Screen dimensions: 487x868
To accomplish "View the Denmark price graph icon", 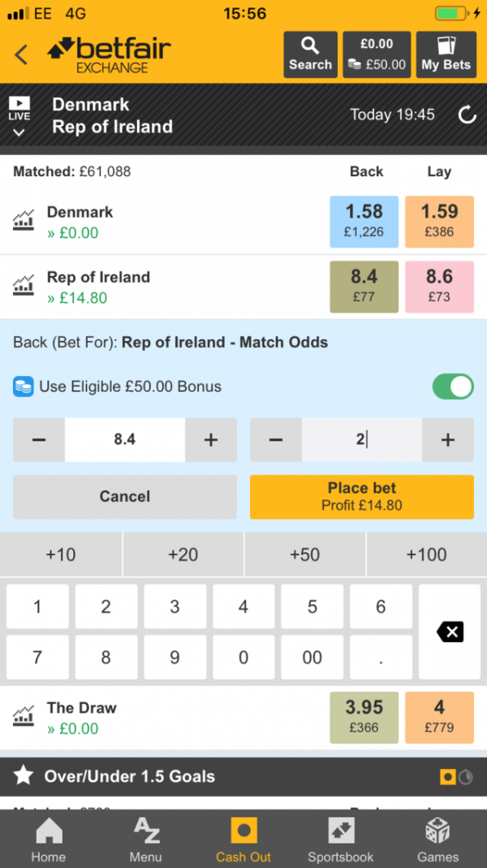I will pos(24,222).
